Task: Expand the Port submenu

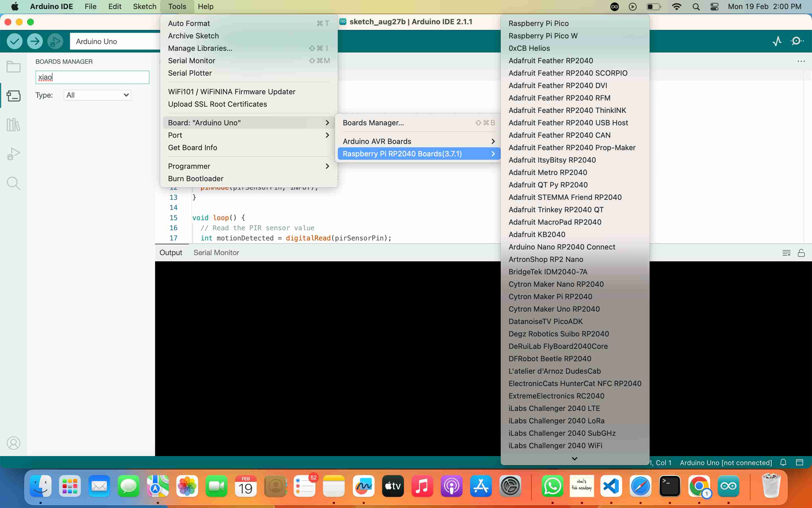Action: pos(249,135)
